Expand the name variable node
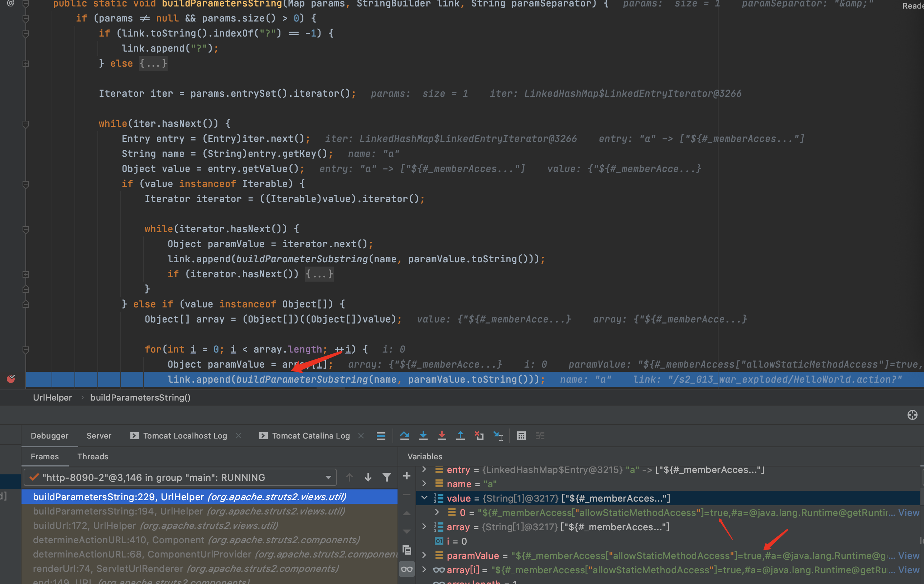Screen dimensions: 924x584 tap(424, 483)
